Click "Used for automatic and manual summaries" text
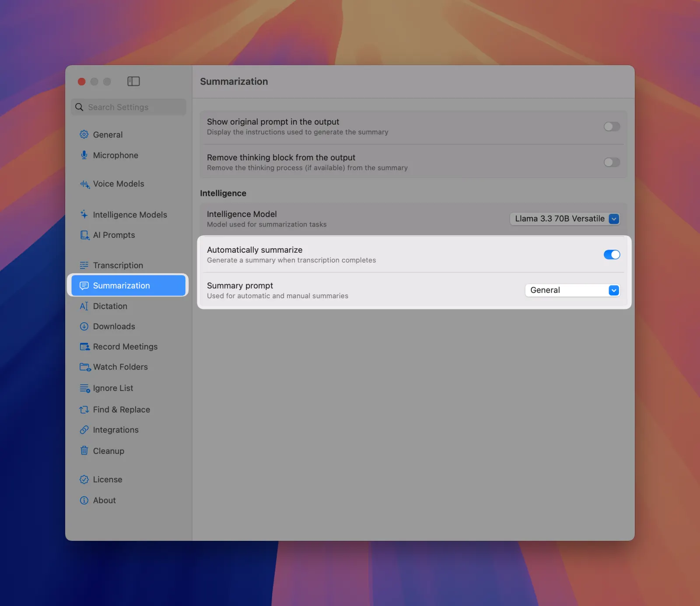Image resolution: width=700 pixels, height=606 pixels. pos(278,296)
